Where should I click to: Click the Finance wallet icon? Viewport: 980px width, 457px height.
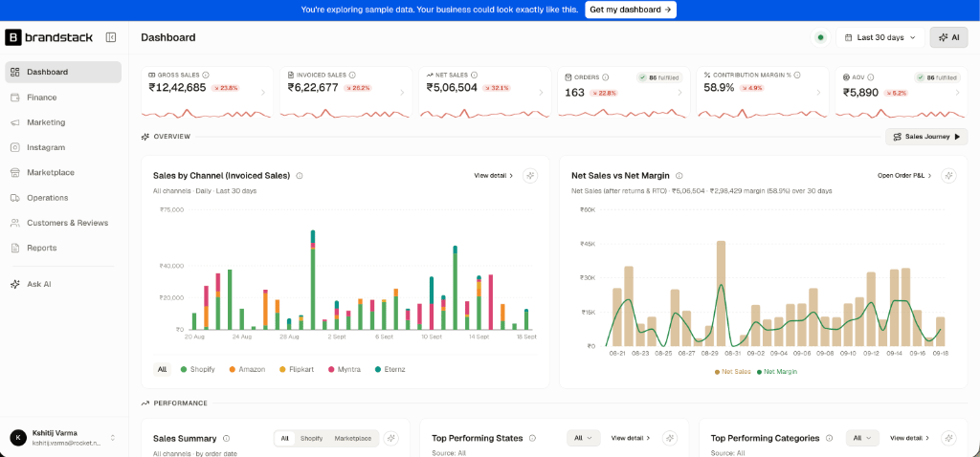[x=15, y=98]
